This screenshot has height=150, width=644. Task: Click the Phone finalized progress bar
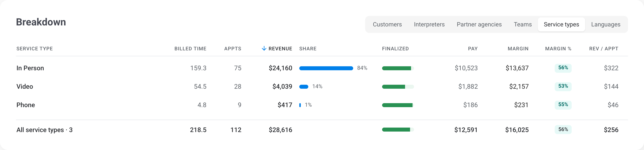398,105
